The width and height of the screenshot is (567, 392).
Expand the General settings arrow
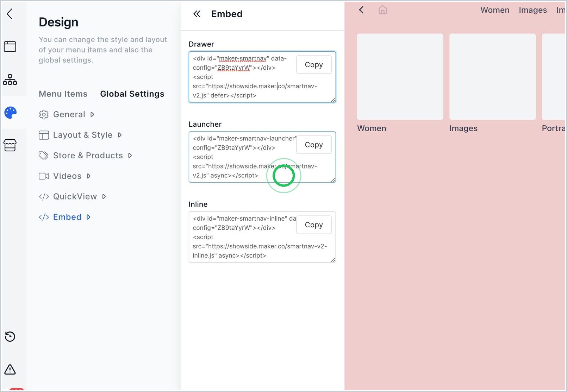click(92, 114)
